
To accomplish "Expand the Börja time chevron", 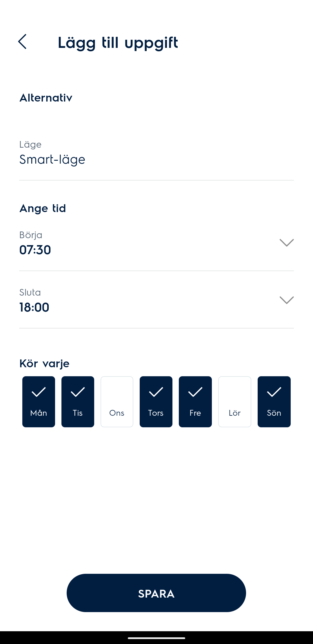I will [286, 243].
